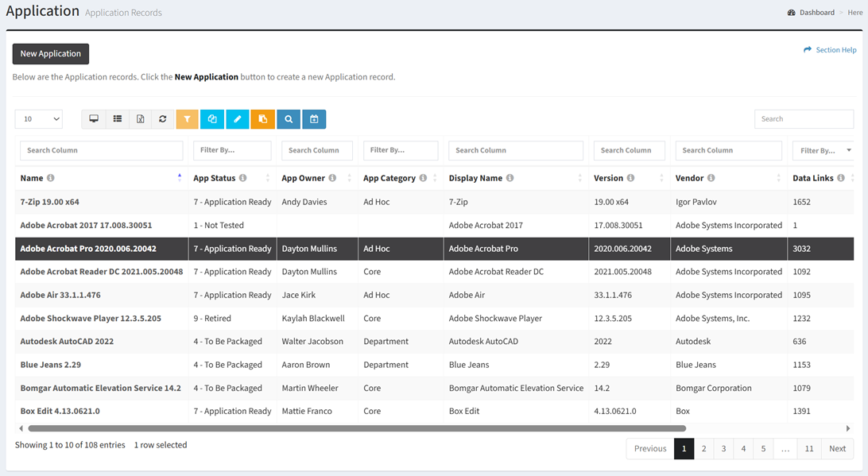Open the App Status Filter By dropdown
Screen dimensions: 868x476
coord(232,150)
